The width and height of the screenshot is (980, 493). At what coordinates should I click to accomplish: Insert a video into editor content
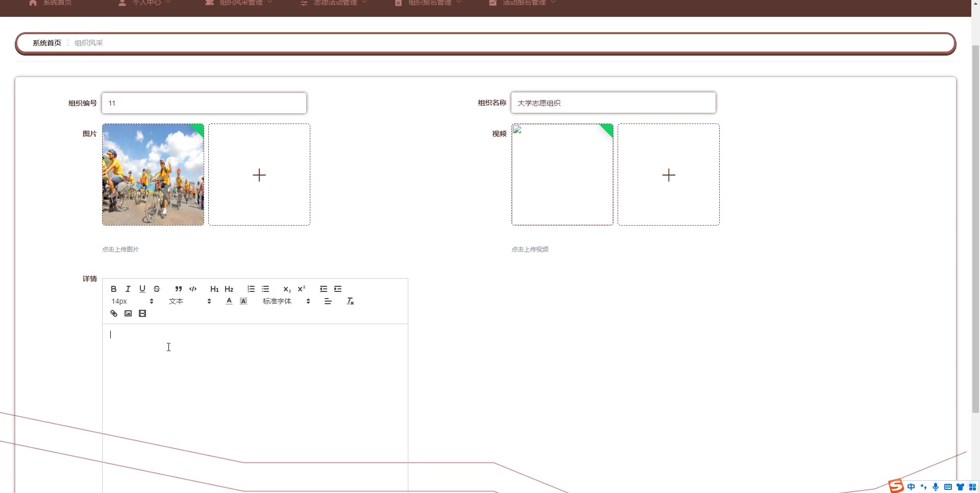pyautogui.click(x=142, y=313)
